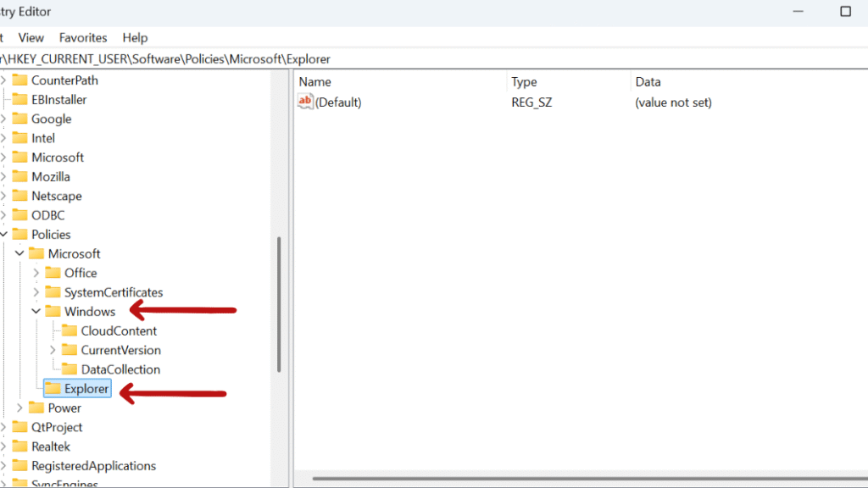
Task: Click the Mozilla folder icon
Action: (x=20, y=176)
